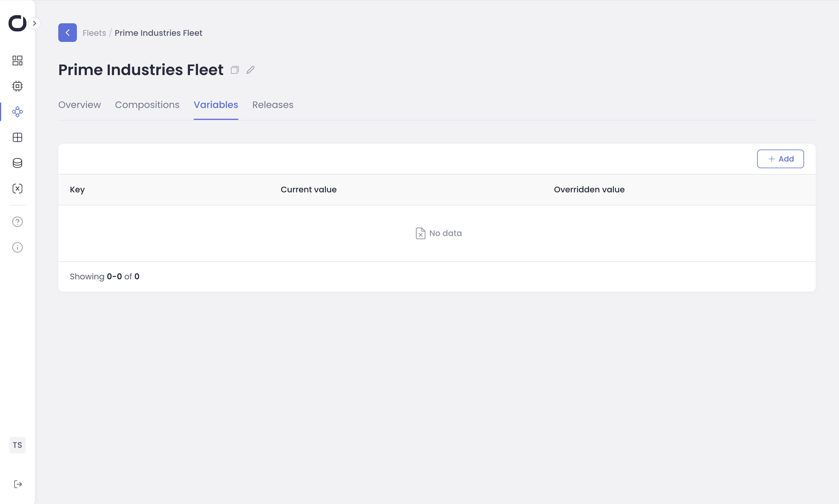Select the fleets icon in sidebar
The image size is (839, 504).
[17, 112]
